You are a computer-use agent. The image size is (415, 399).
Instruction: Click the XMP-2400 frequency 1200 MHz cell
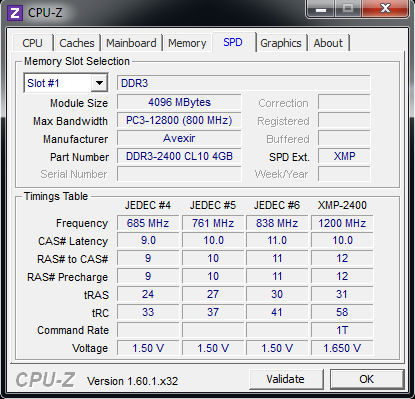click(342, 223)
